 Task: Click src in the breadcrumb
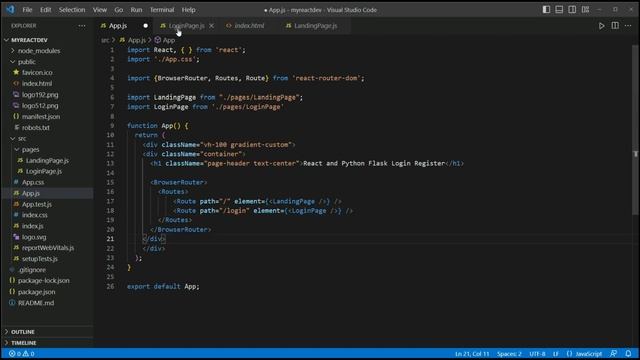click(x=105, y=40)
